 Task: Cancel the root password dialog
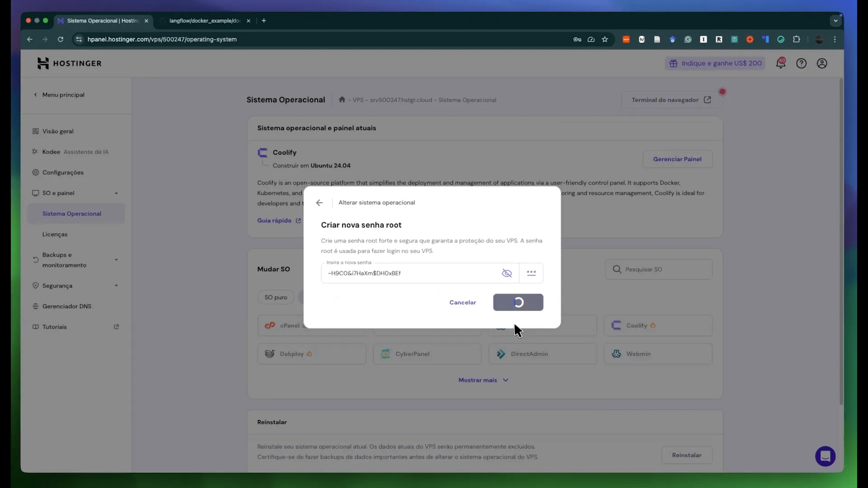tap(462, 302)
